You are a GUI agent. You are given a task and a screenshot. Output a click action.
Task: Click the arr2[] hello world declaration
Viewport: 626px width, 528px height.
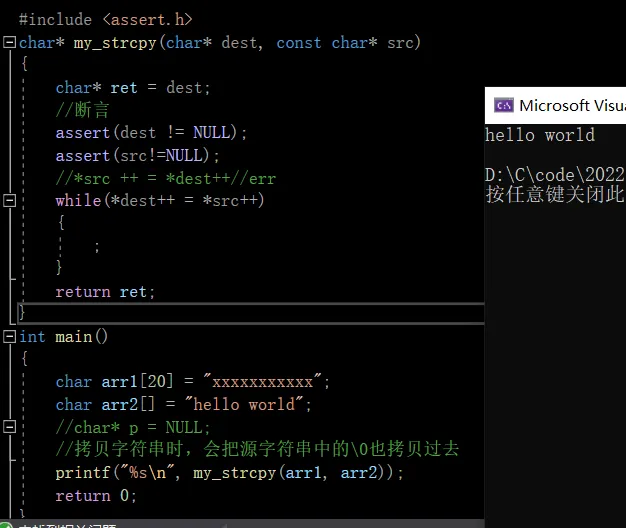184,405
